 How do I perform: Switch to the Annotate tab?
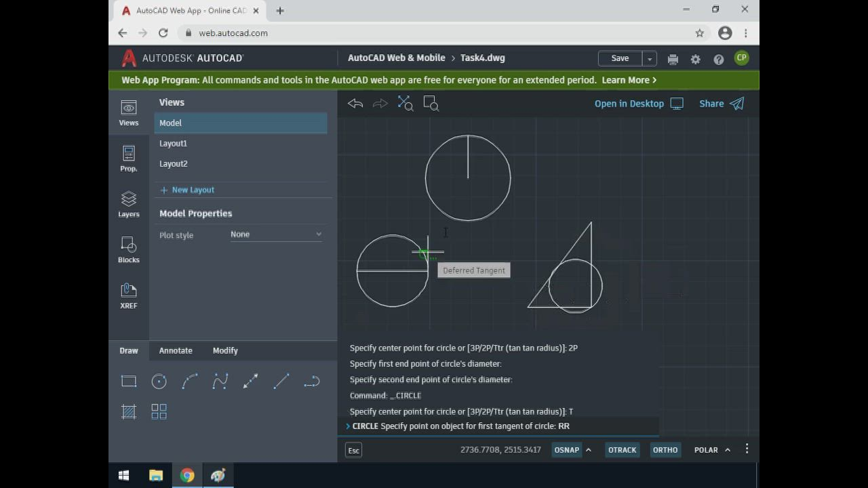click(x=176, y=350)
